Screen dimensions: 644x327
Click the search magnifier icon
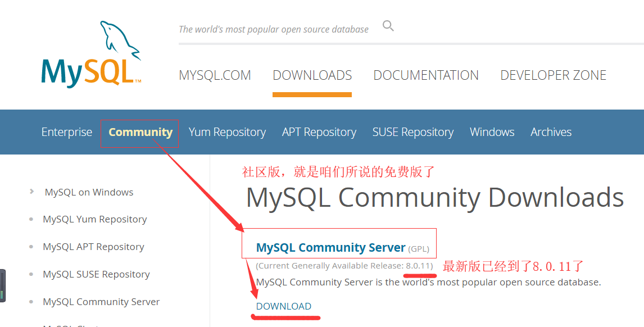click(x=388, y=26)
